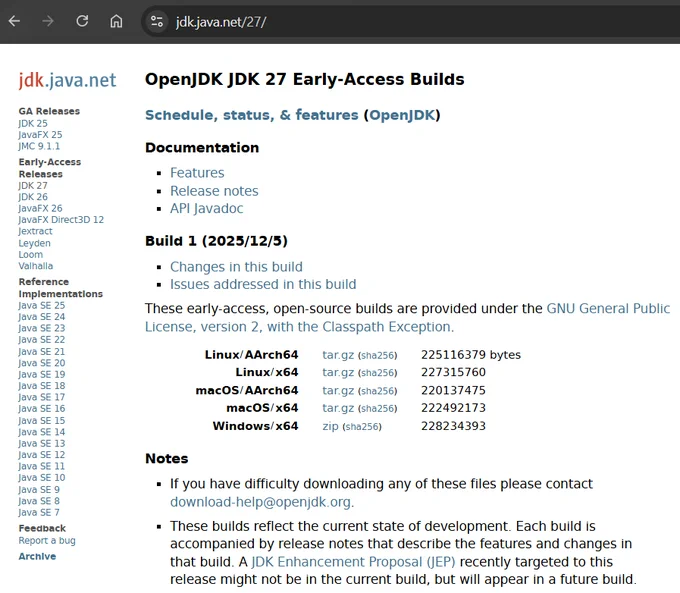Open API Javadoc documentation link
This screenshot has width=680, height=593.
pos(206,209)
